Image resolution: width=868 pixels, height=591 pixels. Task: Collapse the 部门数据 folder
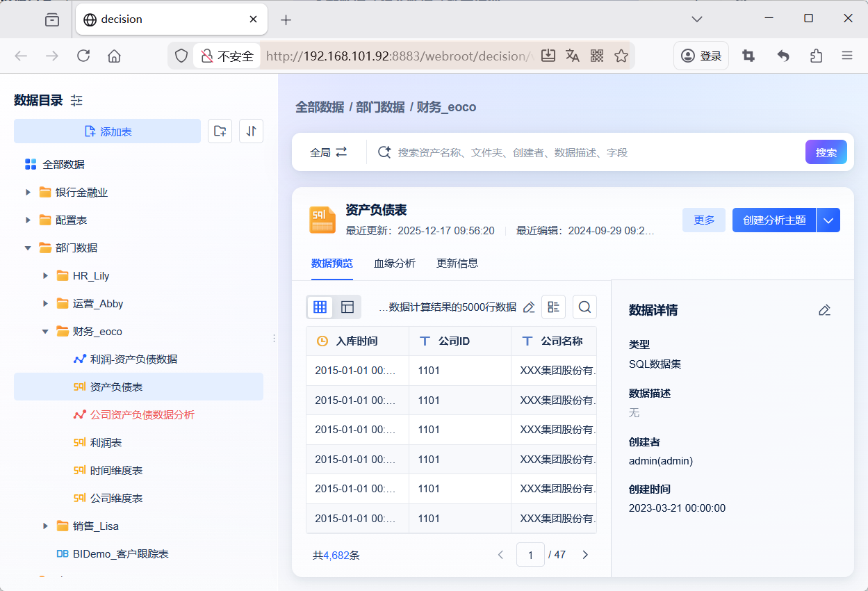28,248
